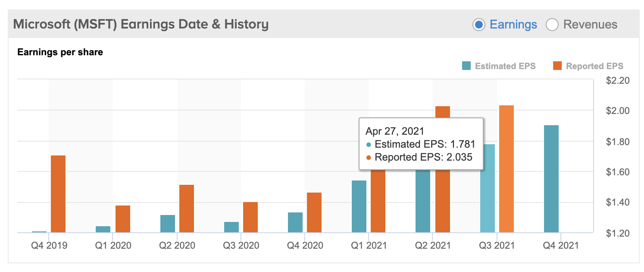Select the Earnings radio button
This screenshot has width=644, height=272.
click(479, 25)
